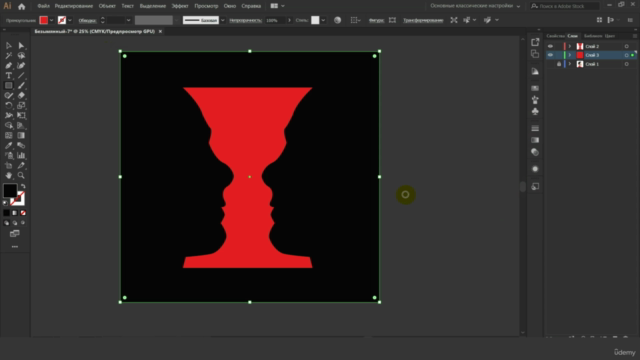Image resolution: width=640 pixels, height=360 pixels.
Task: Switch to Библиотеки panel tab
Action: click(x=592, y=36)
